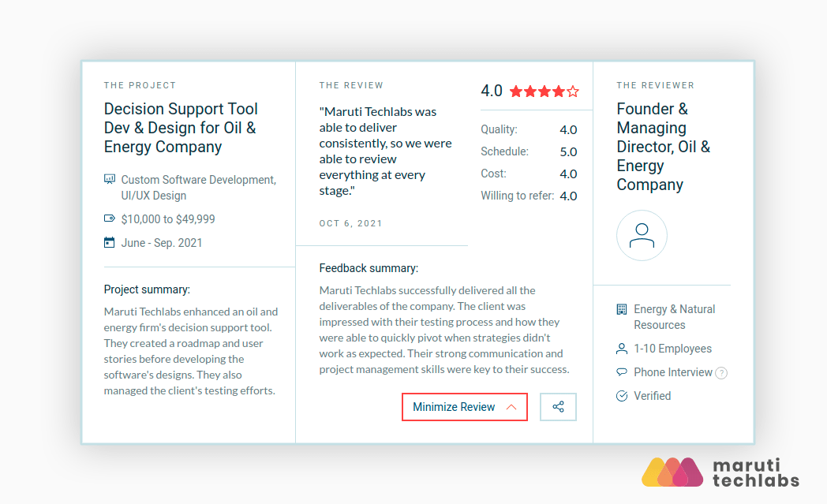Image resolution: width=827 pixels, height=504 pixels.
Task: Click the Founder & Managing Director reviewer title
Action: (663, 147)
